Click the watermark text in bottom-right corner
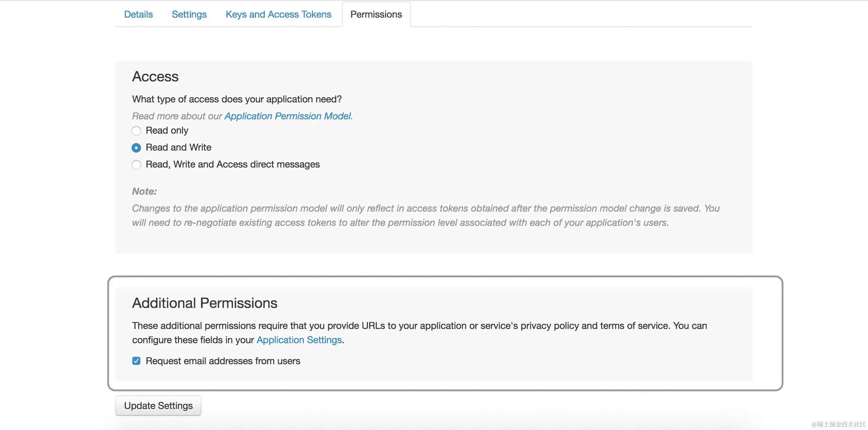Viewport: 868px width, 430px height. pos(838,424)
